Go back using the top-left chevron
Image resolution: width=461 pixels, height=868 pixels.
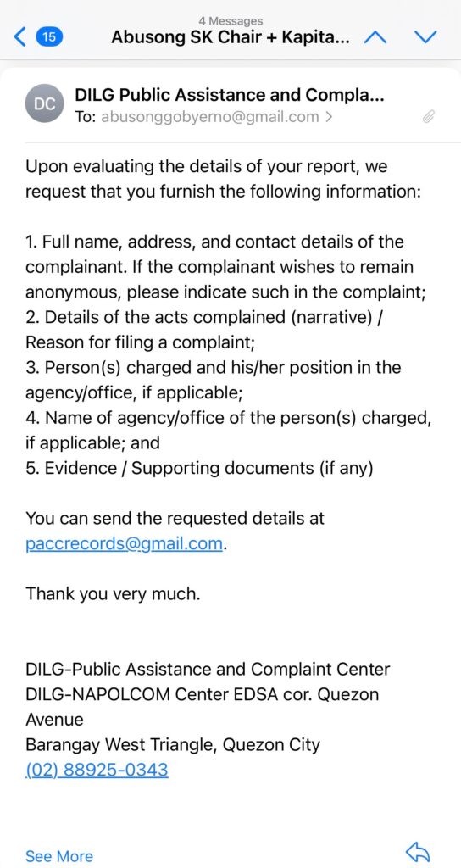(x=19, y=37)
